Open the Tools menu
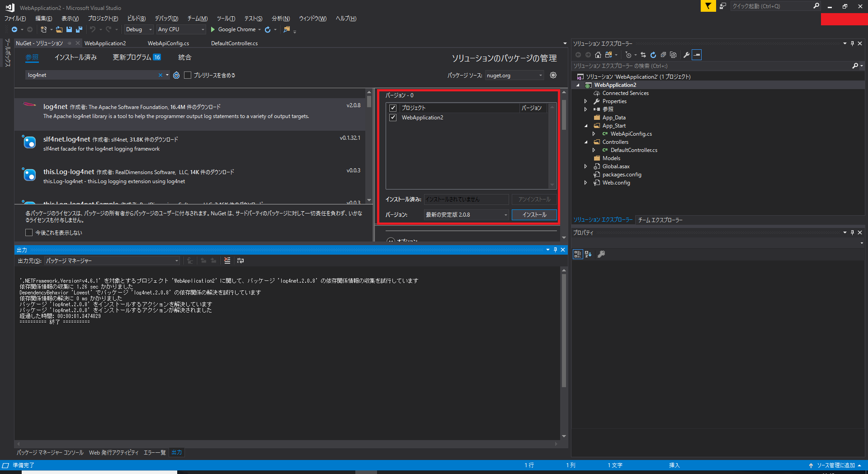Viewport: 868px width, 474px height. [x=226, y=19]
